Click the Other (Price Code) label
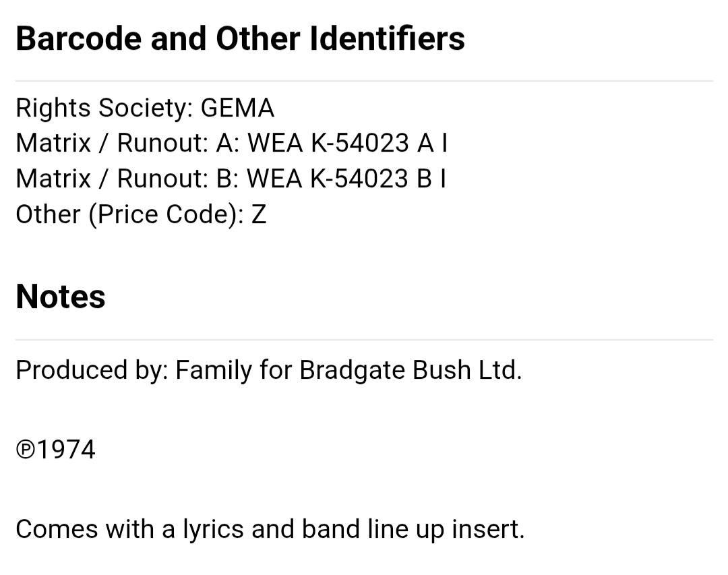The image size is (728, 575). click(129, 214)
